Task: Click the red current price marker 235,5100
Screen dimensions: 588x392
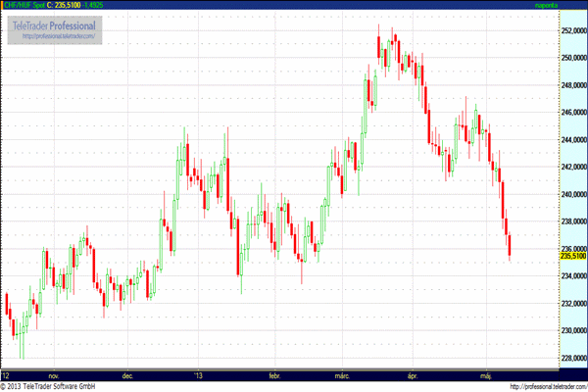Action: tap(573, 256)
